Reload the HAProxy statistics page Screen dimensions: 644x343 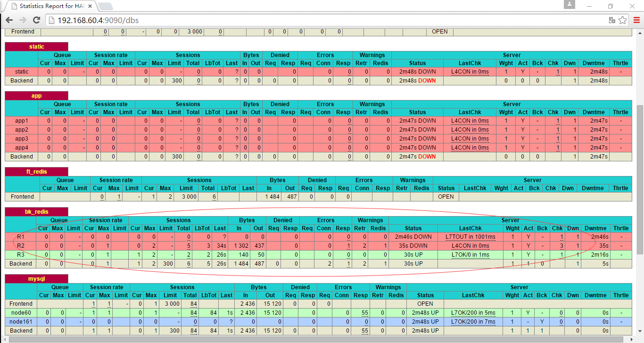[x=36, y=20]
